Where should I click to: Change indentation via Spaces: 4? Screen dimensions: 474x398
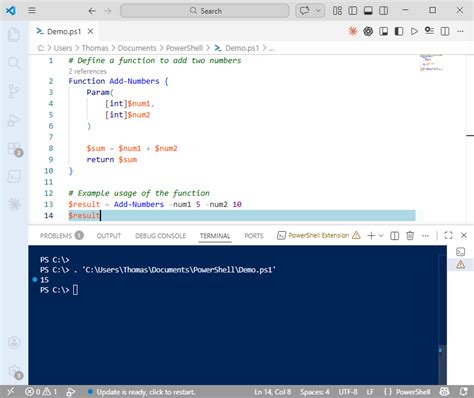coord(315,392)
